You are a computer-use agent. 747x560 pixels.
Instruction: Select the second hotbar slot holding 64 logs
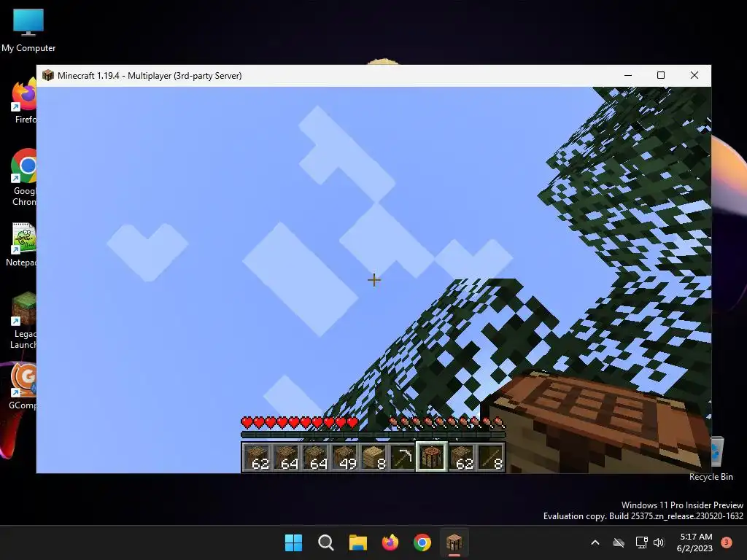click(x=286, y=456)
